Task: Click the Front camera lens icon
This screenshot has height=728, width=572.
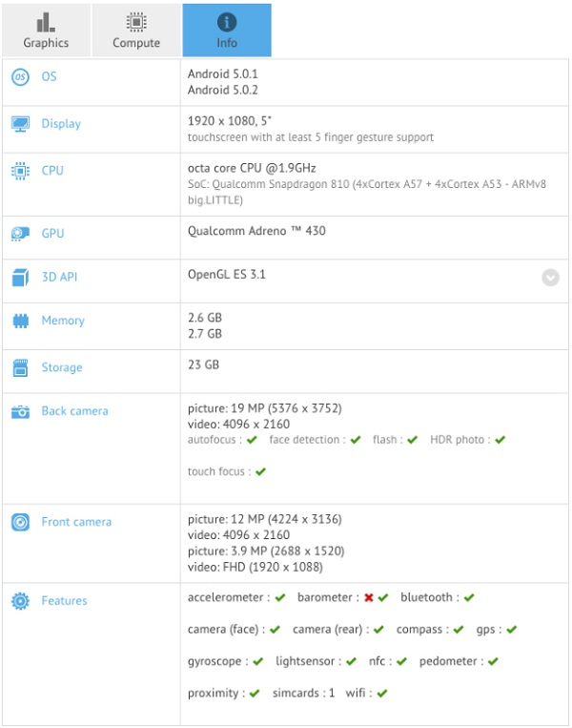Action: [x=20, y=522]
